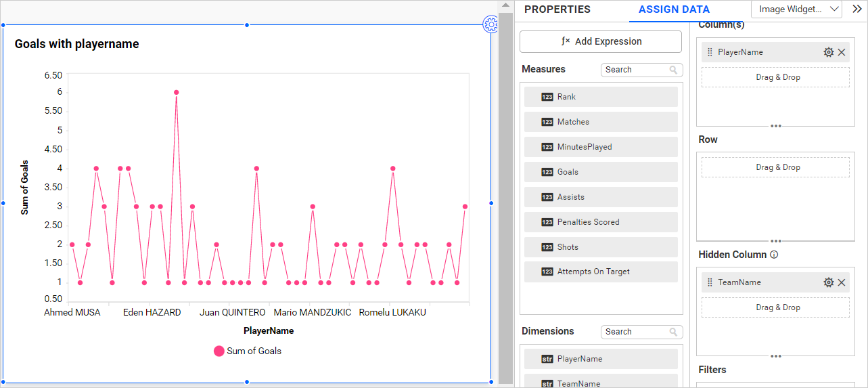Click the Add Expression button
Image resolution: width=868 pixels, height=388 pixels.
601,41
